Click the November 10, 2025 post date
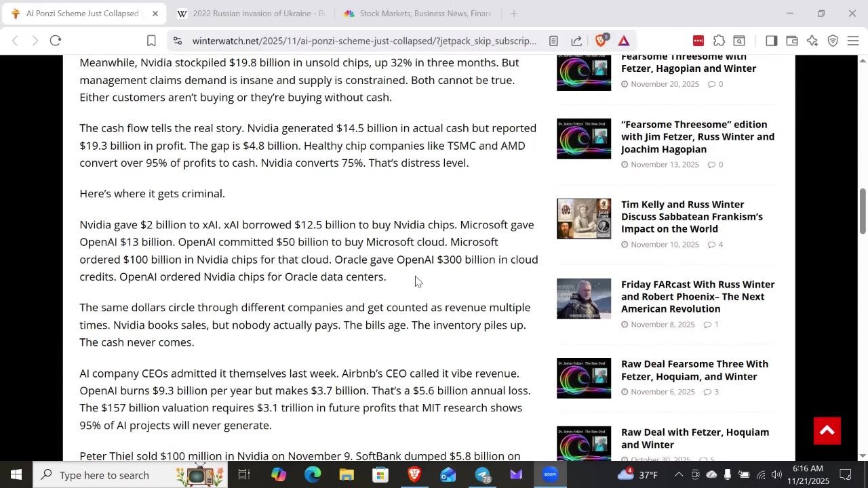 665,245
